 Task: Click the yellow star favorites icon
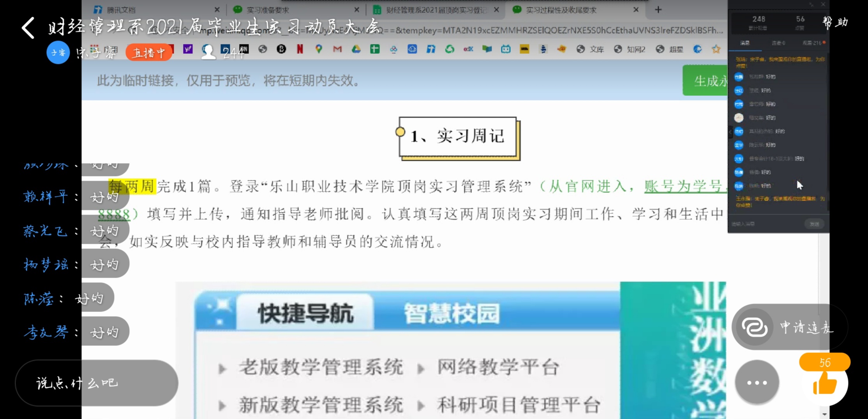(x=716, y=49)
